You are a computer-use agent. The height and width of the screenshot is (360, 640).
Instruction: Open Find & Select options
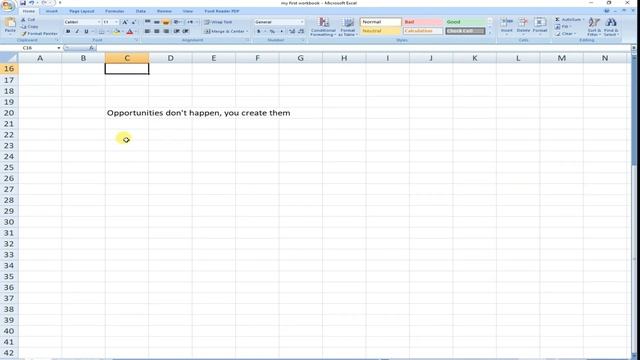click(611, 27)
